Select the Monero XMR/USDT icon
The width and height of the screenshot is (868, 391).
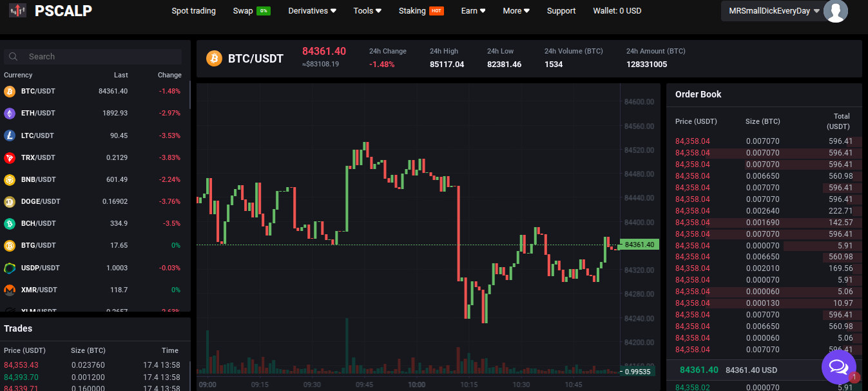[x=10, y=290]
